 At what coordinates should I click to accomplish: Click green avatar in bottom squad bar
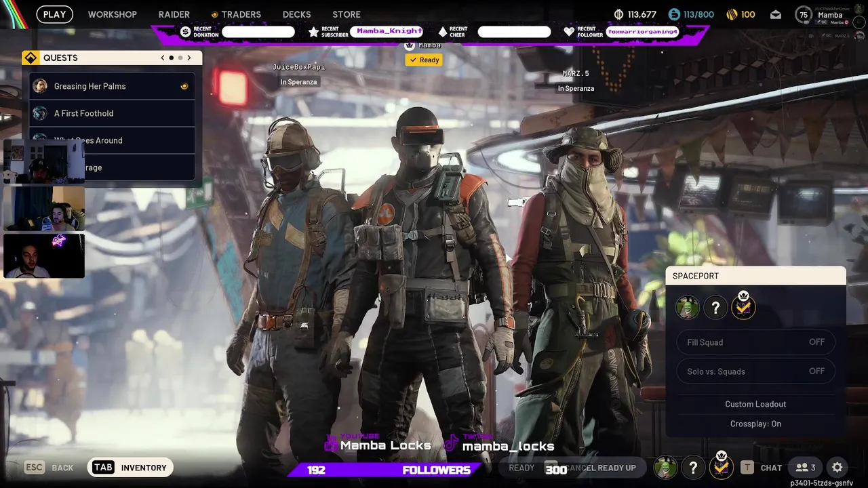(x=665, y=468)
